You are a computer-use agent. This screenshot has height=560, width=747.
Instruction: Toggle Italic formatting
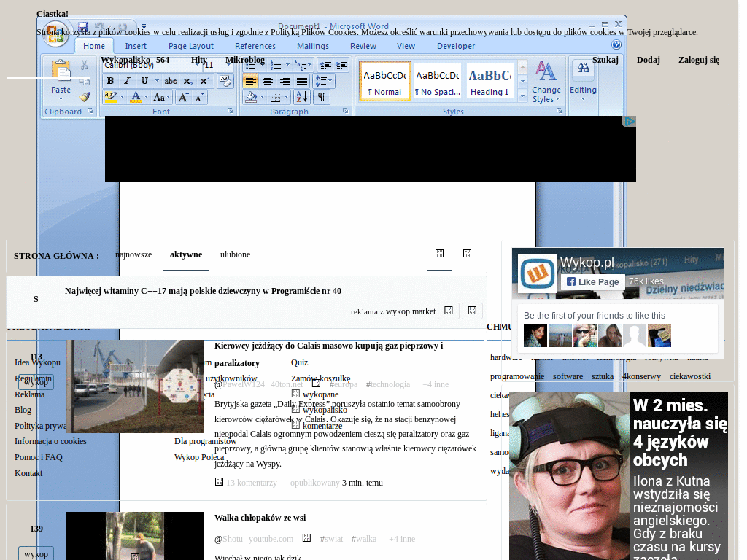click(127, 81)
